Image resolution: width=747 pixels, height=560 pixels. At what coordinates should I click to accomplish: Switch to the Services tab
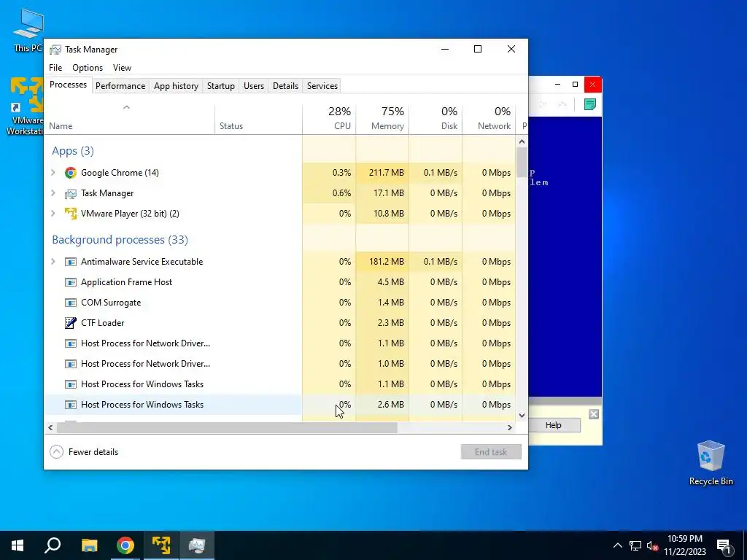(x=322, y=86)
